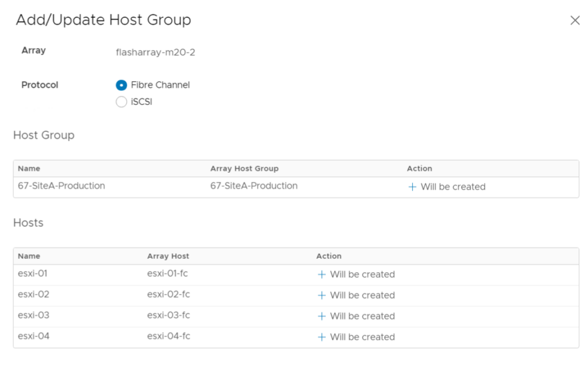This screenshot has height=372, width=588.
Task: Click the Array field label
Action: point(34,51)
